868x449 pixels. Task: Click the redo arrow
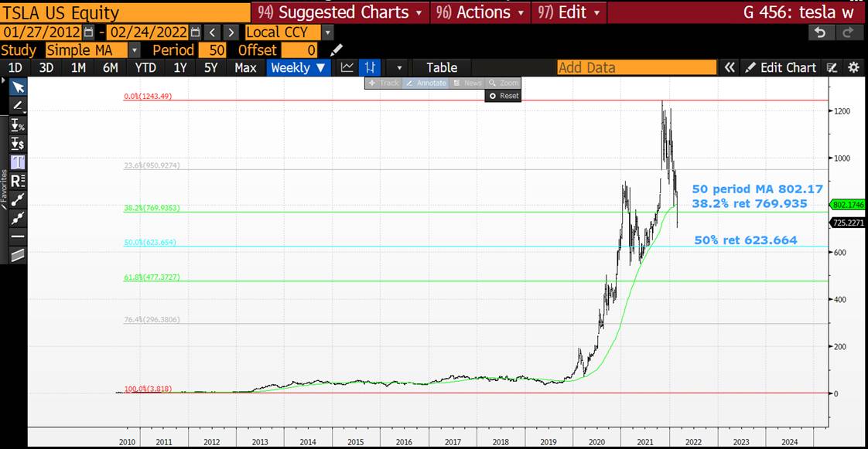pos(848,32)
